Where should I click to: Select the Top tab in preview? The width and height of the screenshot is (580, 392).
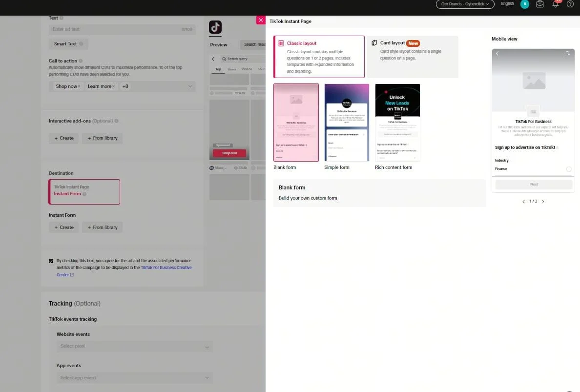(218, 69)
